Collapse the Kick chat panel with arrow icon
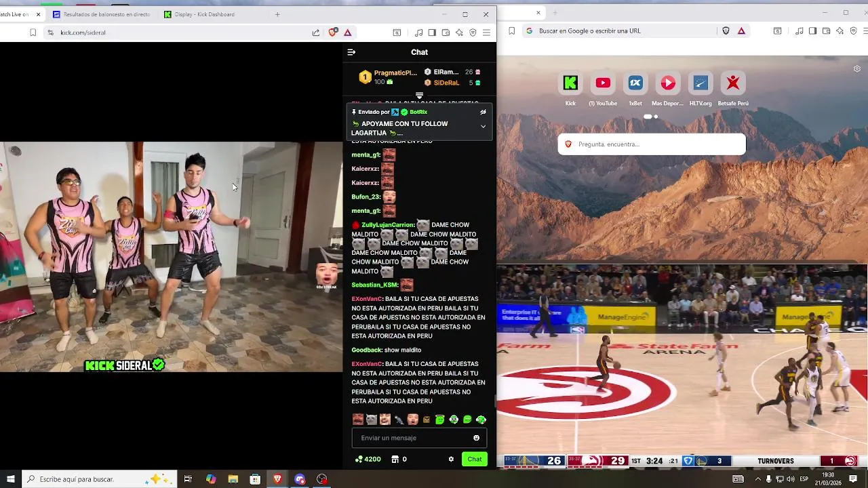The image size is (868, 488). coord(351,52)
